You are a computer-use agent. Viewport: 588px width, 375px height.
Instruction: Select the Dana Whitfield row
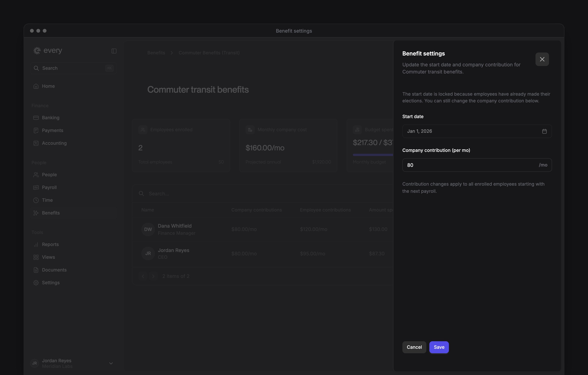tap(262, 229)
